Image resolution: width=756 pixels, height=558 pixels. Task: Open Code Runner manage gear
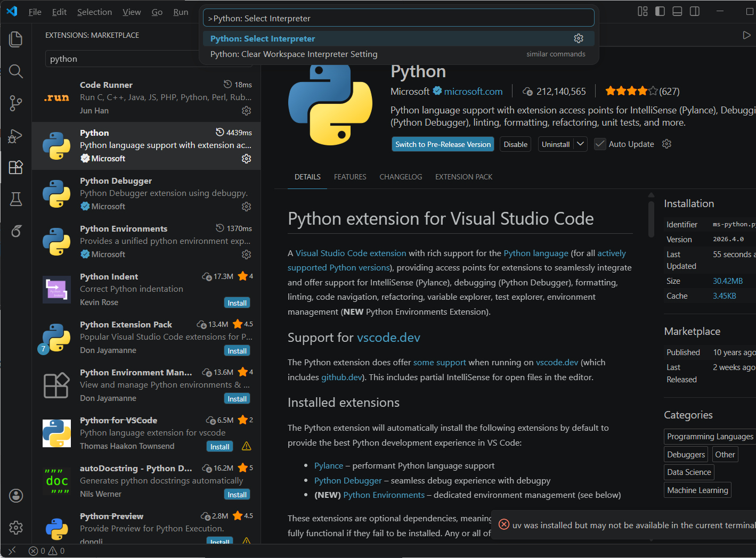(x=246, y=111)
